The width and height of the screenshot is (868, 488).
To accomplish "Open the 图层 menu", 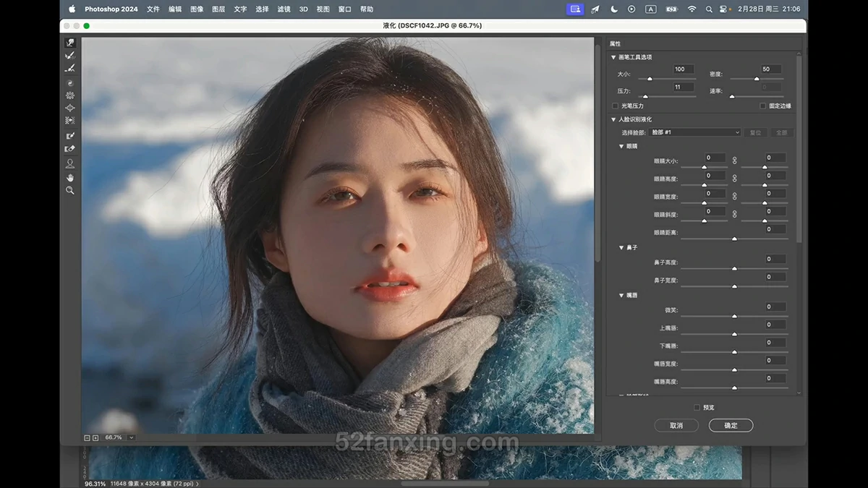I will (218, 9).
